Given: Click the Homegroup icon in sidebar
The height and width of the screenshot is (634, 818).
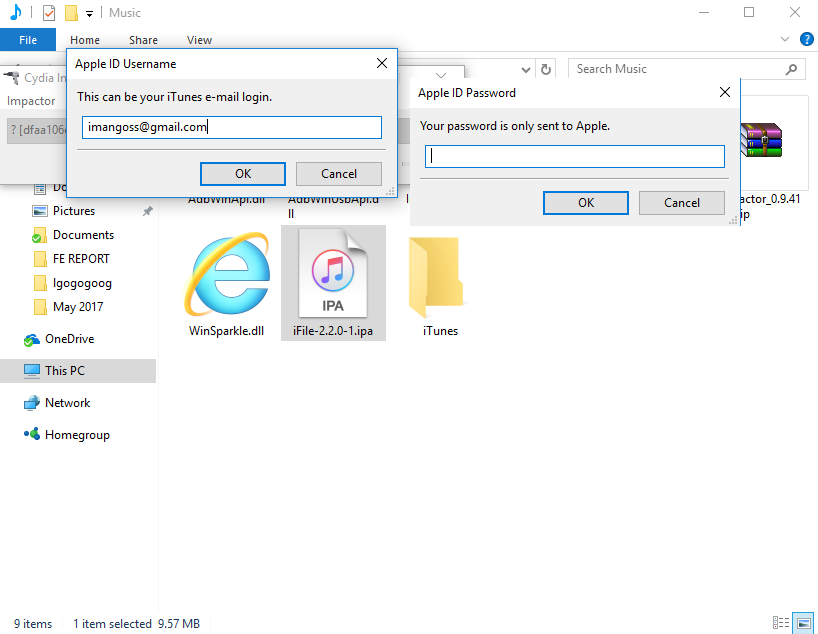Looking at the screenshot, I should coord(32,434).
